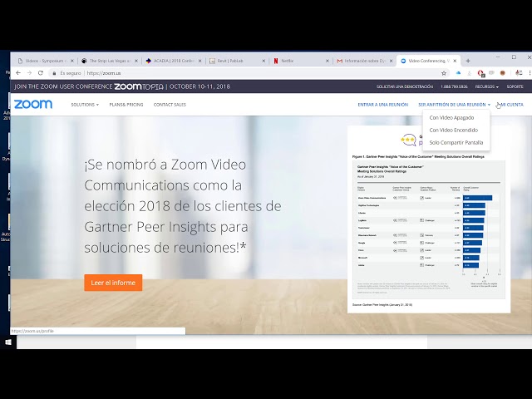Select Con Video Apagado option
Viewport: 532px width, 399px height.
pyautogui.click(x=451, y=118)
